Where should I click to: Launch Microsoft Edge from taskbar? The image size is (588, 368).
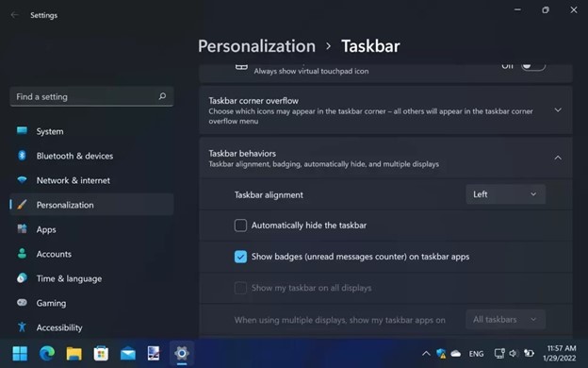click(x=47, y=353)
